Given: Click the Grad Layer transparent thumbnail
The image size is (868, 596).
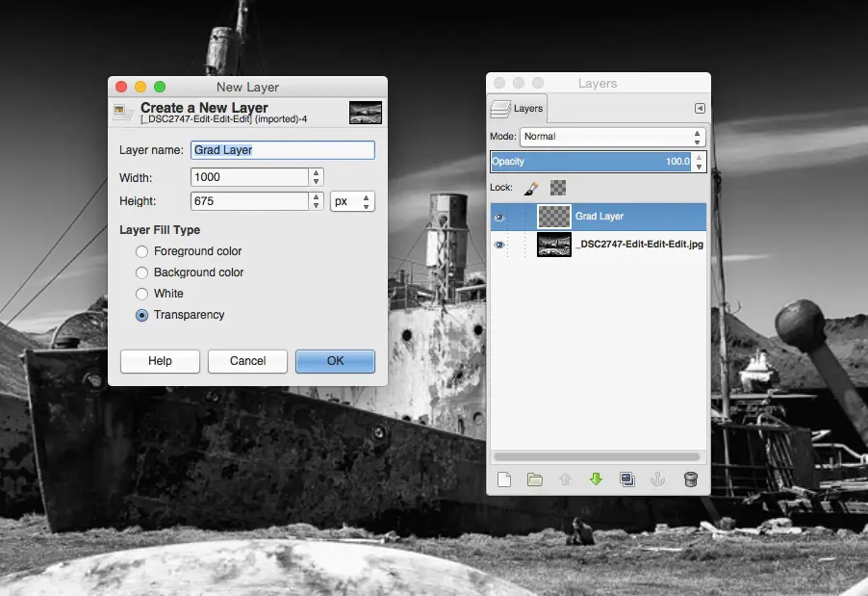Looking at the screenshot, I should [554, 217].
